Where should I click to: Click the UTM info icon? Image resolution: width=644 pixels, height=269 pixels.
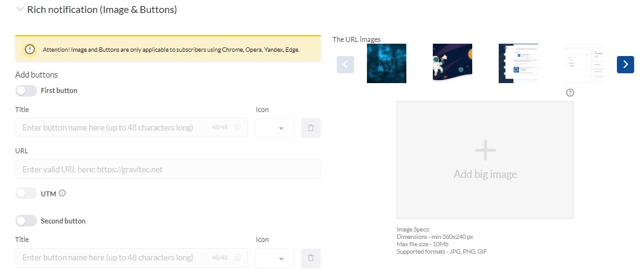pos(62,193)
